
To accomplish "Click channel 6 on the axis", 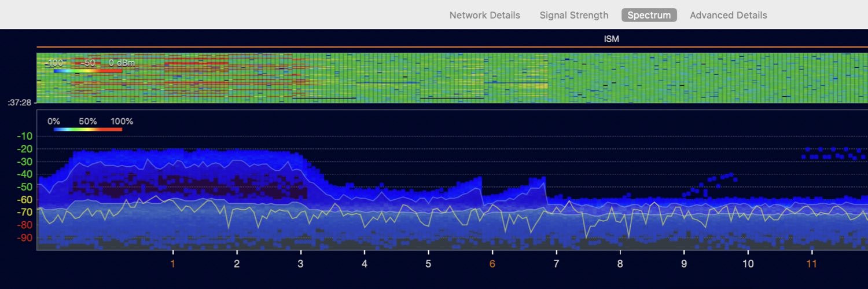I will coord(492,264).
